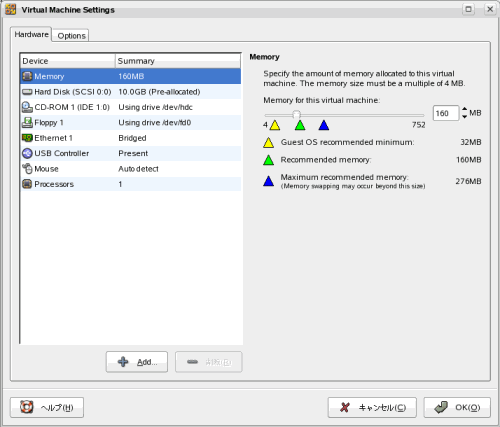This screenshot has height=427, width=500.
Task: Select the Memory device chip icon
Action: tap(27, 76)
